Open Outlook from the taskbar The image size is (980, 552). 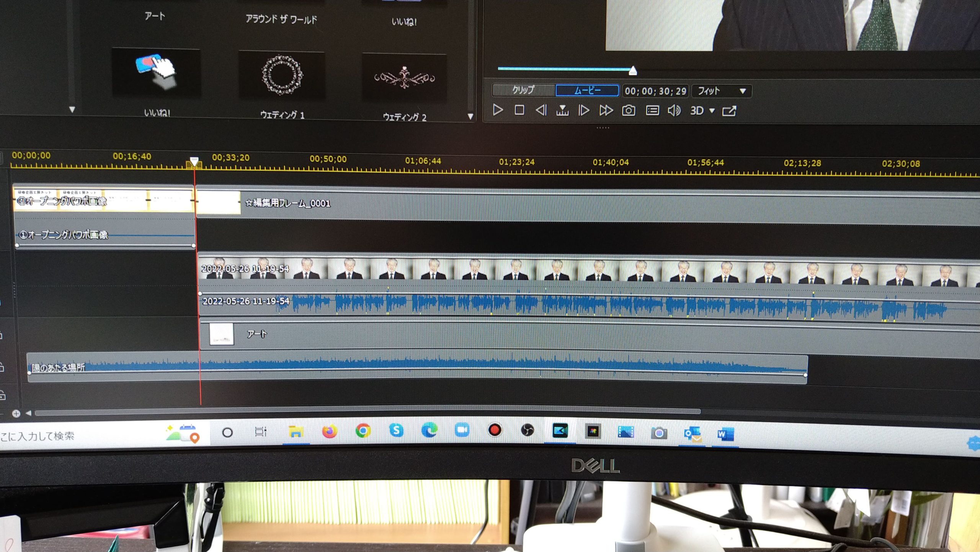coord(693,434)
